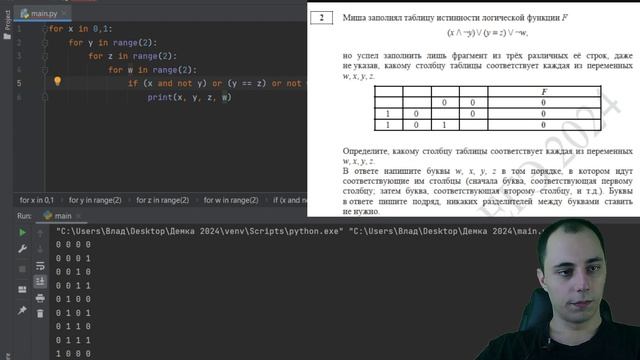Collapse the 'for x in 0,1' fold marker
The height and width of the screenshot is (360, 640).
pos(45,29)
